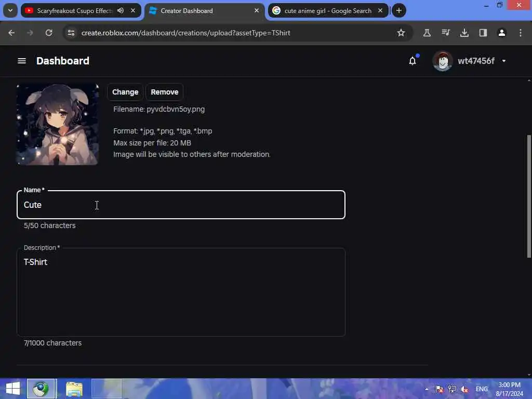Open a new browser tab
This screenshot has height=399, width=532.
coord(399,10)
